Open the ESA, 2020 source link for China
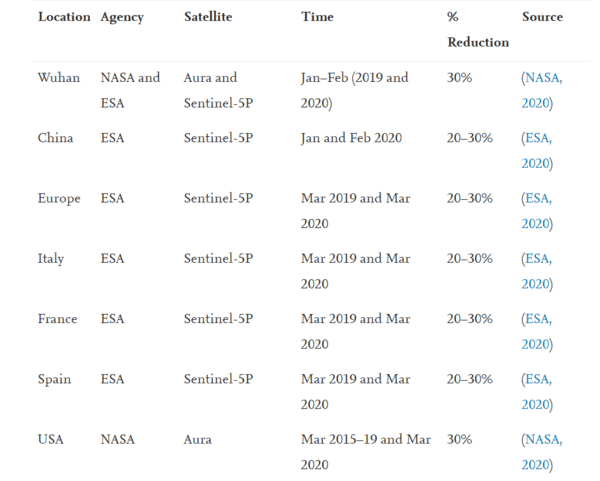Viewport: 600px width, 481px height. click(537, 150)
